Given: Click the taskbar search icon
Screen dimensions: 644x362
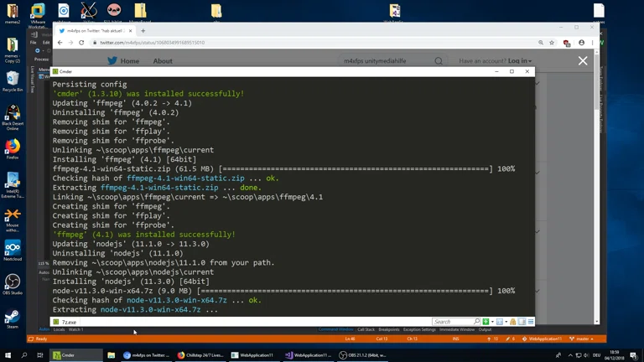Looking at the screenshot, I should pos(23,355).
